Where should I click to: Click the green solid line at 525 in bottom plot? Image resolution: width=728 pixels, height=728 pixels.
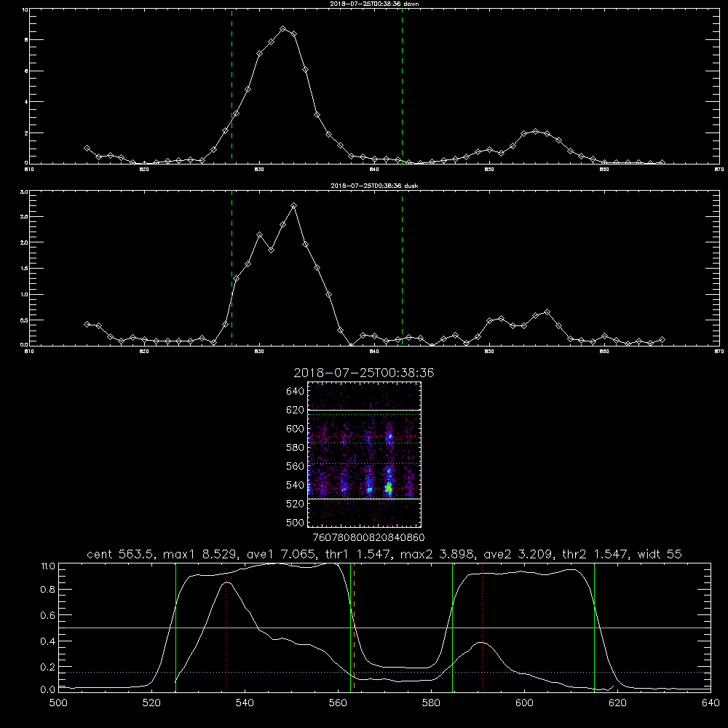[x=175, y=627]
